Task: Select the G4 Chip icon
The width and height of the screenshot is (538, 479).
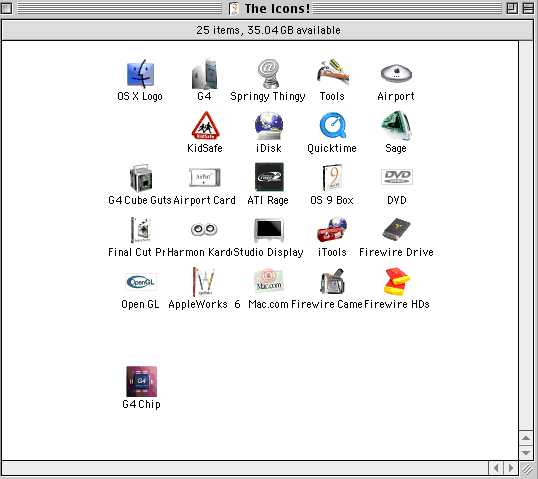Action: point(141,381)
